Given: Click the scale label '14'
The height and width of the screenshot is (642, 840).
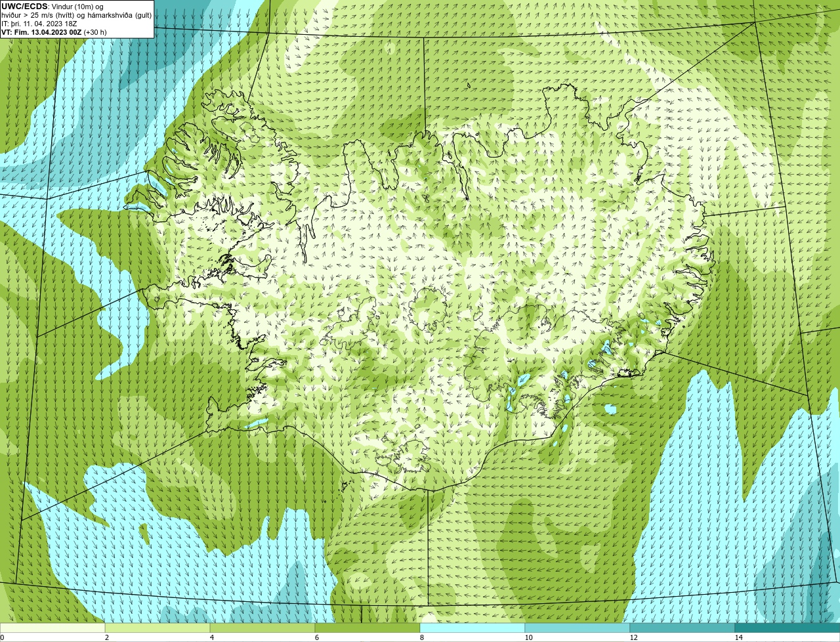Looking at the screenshot, I should click(x=738, y=637).
